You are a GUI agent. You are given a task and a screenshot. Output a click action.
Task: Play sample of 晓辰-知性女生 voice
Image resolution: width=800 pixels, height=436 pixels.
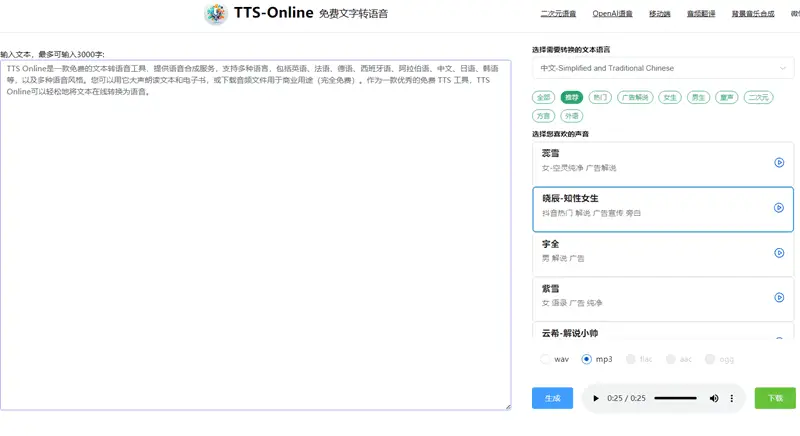779,208
